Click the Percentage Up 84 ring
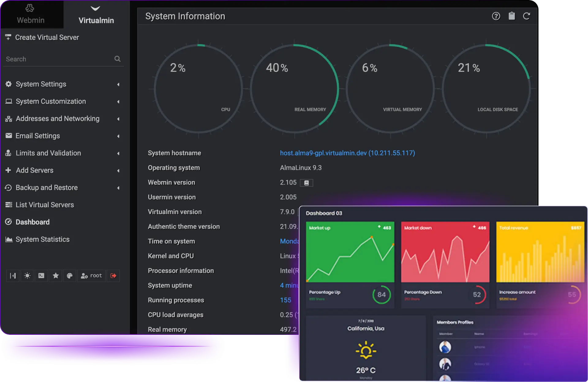The width and height of the screenshot is (588, 382). (382, 295)
